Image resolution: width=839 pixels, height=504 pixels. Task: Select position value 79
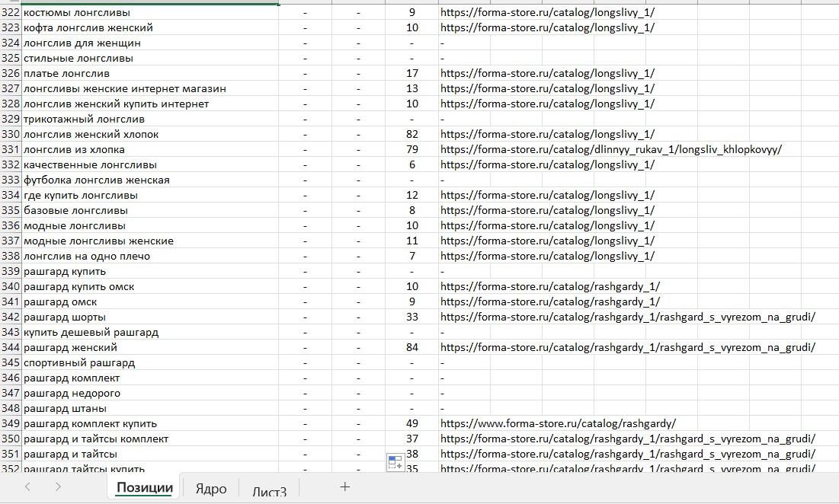pos(412,150)
